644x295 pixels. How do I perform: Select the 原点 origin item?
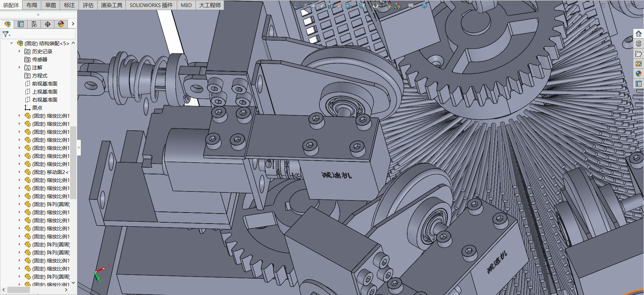(34, 108)
